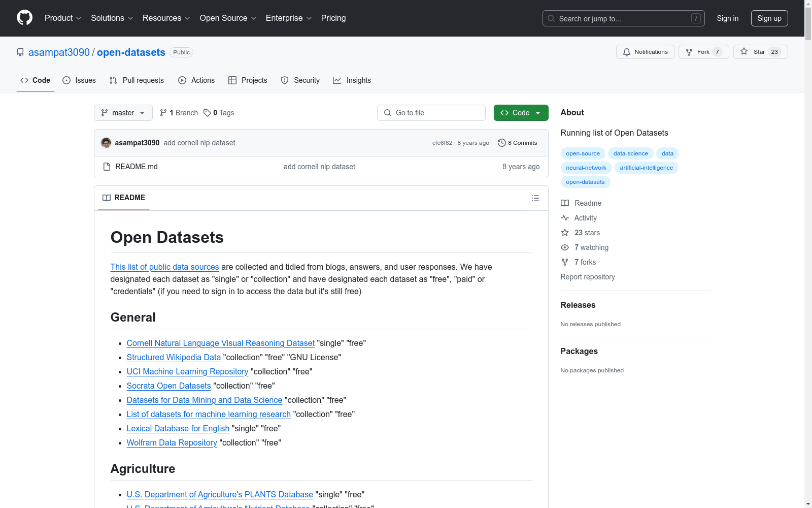Switch to the Actions tab

point(196,80)
